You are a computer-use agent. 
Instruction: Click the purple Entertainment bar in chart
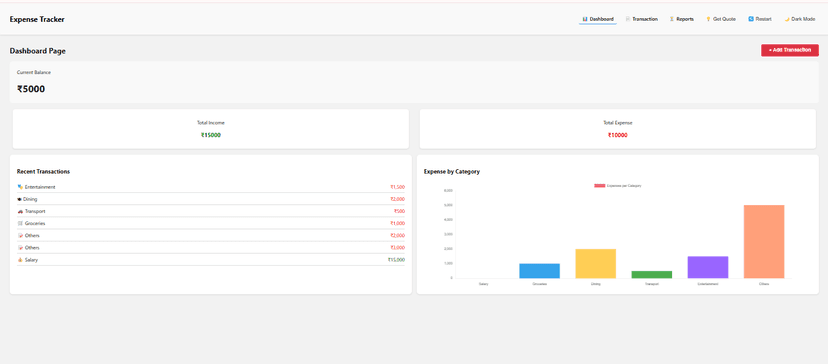[708, 267]
